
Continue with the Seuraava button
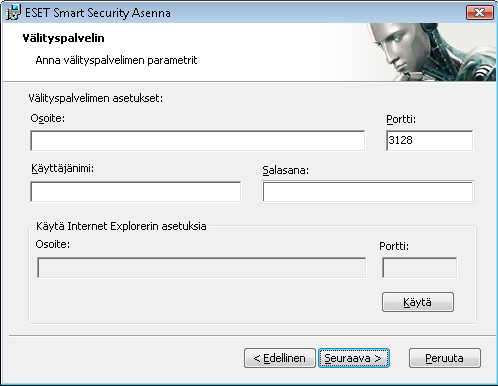click(x=354, y=358)
